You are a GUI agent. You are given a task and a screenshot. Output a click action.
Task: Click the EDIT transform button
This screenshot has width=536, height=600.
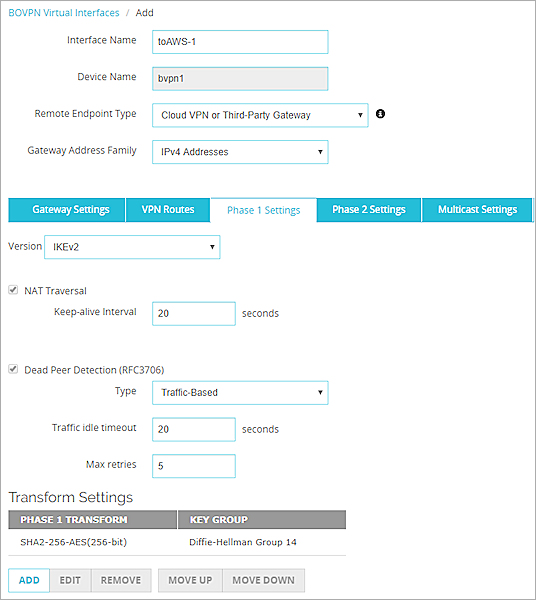tap(70, 580)
